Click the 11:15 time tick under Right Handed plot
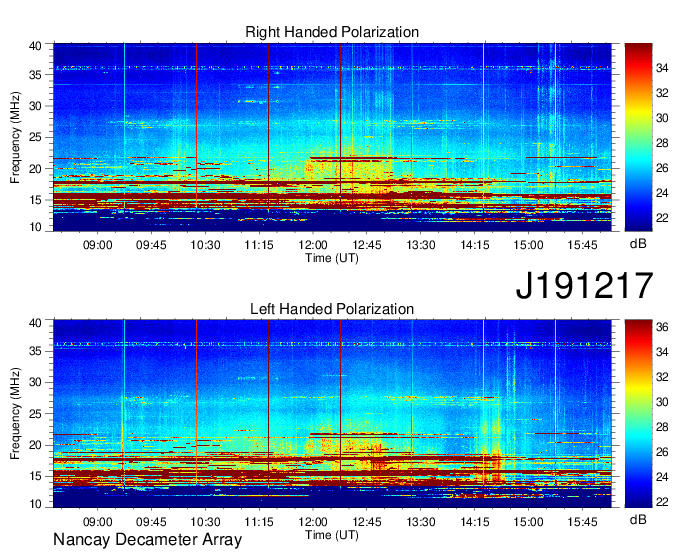The width and height of the screenshot is (680, 552). tap(259, 245)
